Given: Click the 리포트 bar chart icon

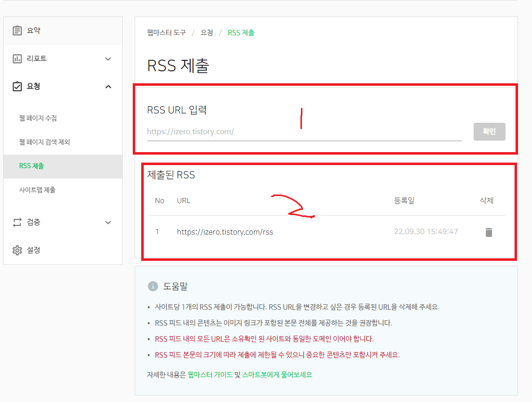Looking at the screenshot, I should pos(17,59).
